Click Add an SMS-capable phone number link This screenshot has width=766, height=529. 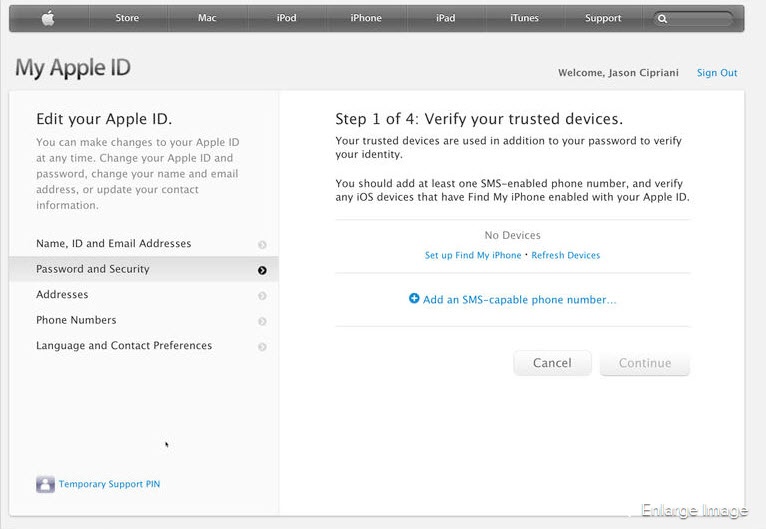tap(519, 299)
